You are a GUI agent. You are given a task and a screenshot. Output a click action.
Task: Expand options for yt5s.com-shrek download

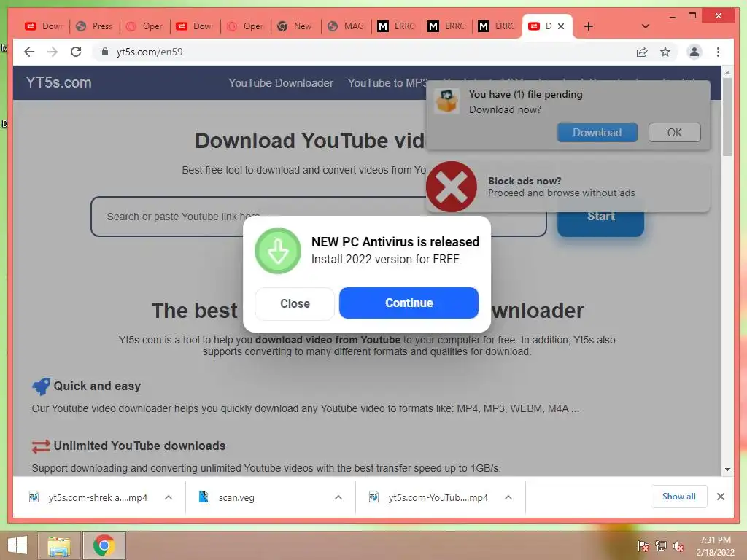pos(169,497)
